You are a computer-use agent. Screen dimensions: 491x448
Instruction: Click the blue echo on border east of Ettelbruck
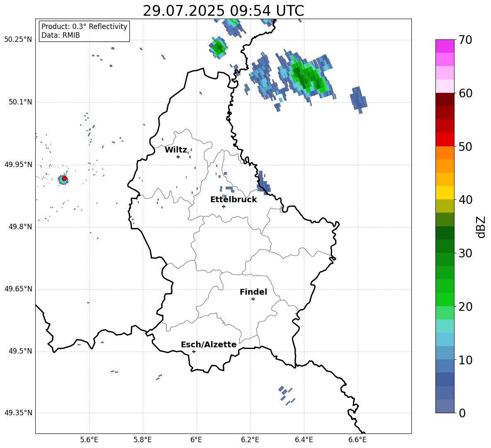[x=264, y=184]
